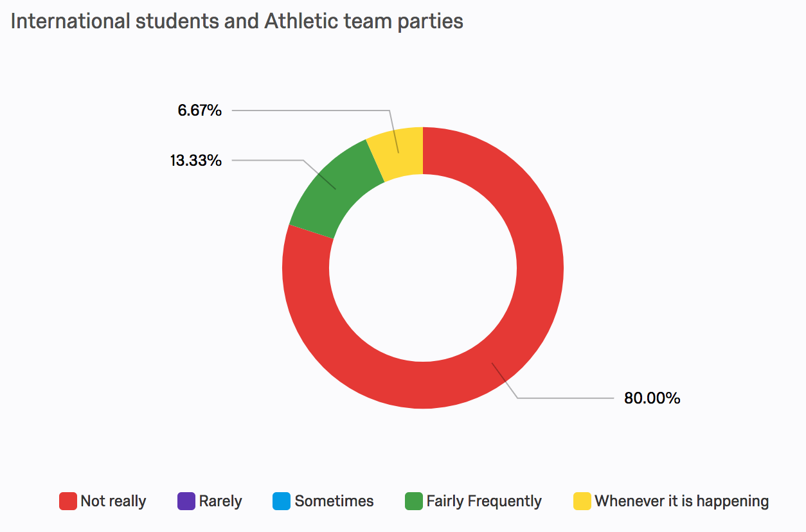The image size is (806, 532).
Task: Click the green Fairly Frequently legend swatch
Action: click(x=414, y=501)
